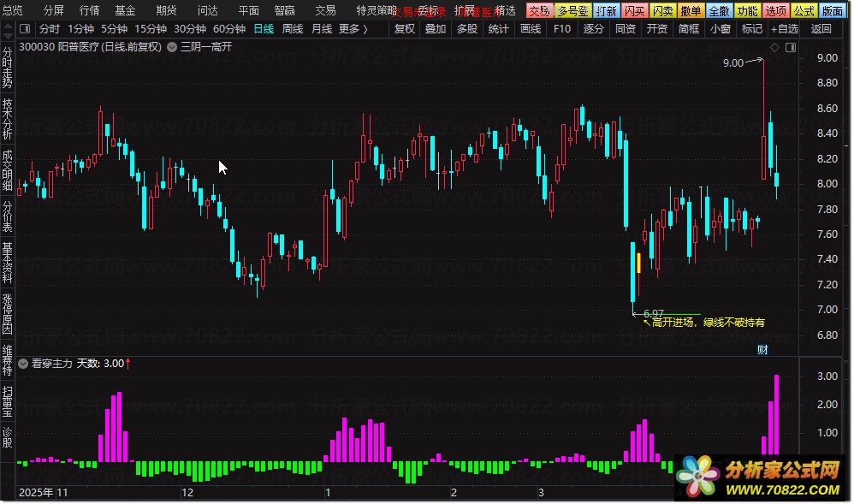Click the yellow 多号登 button
This screenshot has height=504, width=854.
(x=572, y=11)
